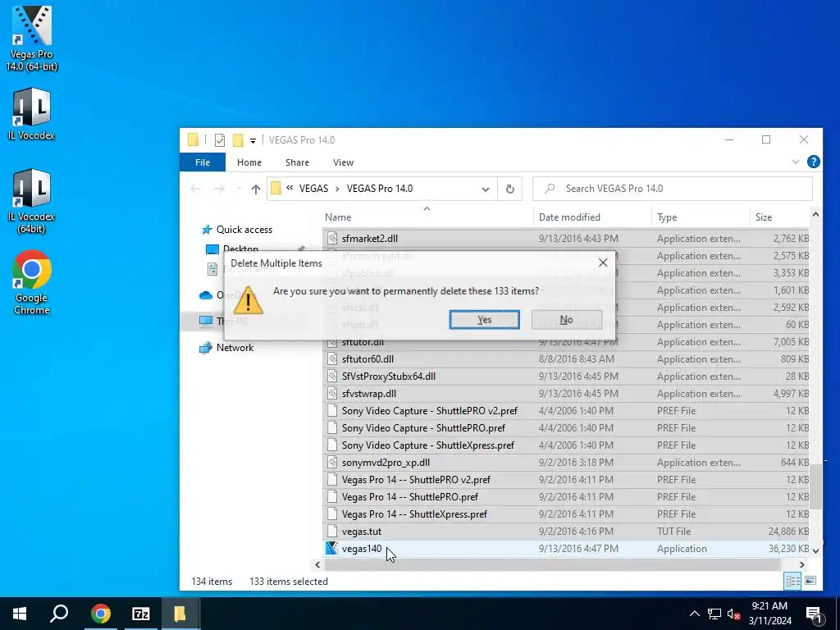Select Sony Video Capture - ShuttleXpress.pref

428,445
